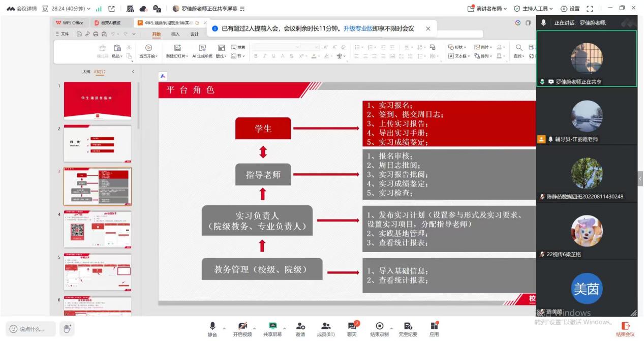Image resolution: width=644 pixels, height=341 pixels.
Task: Open 元宝纪要 meeting notes
Action: coord(408,326)
